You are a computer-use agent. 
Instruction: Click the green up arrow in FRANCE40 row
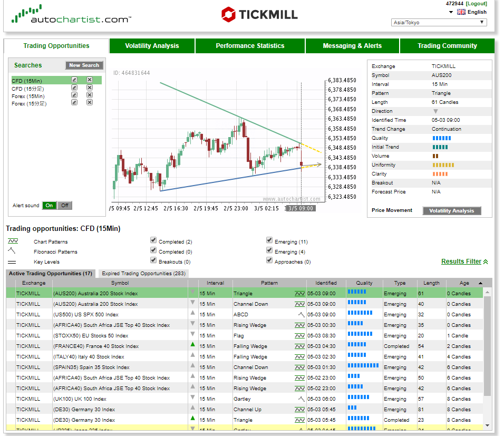pos(192,344)
